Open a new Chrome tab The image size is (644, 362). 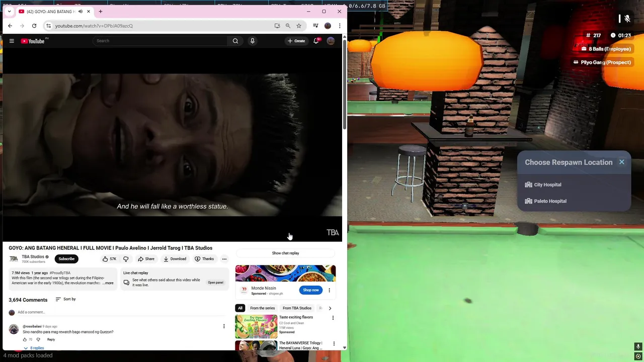(x=101, y=12)
